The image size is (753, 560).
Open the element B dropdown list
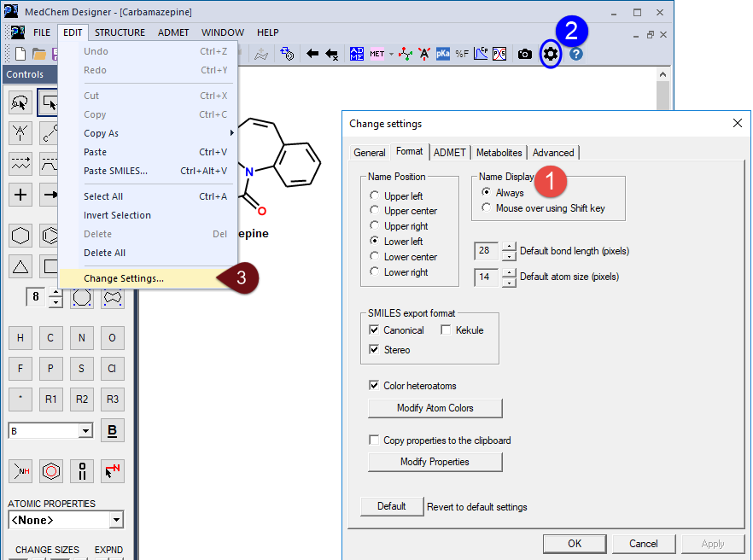pyautogui.click(x=85, y=431)
